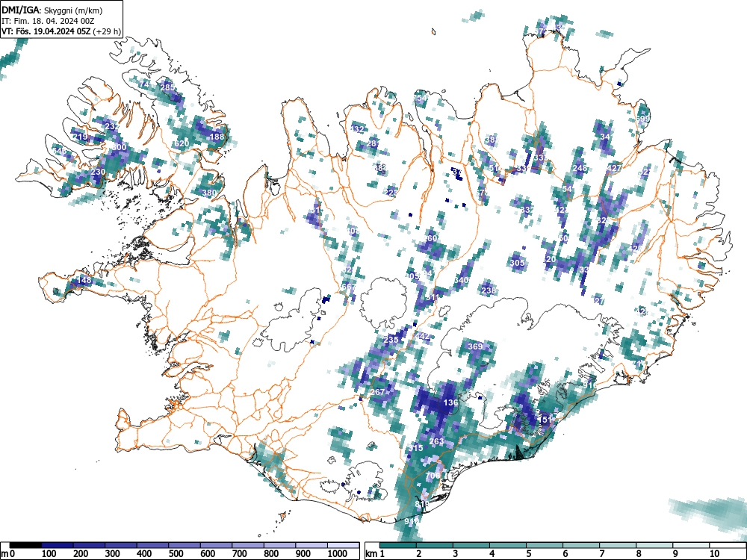Pick the dark navy 100–200 m legend swatch
The image size is (747, 560).
point(58,545)
